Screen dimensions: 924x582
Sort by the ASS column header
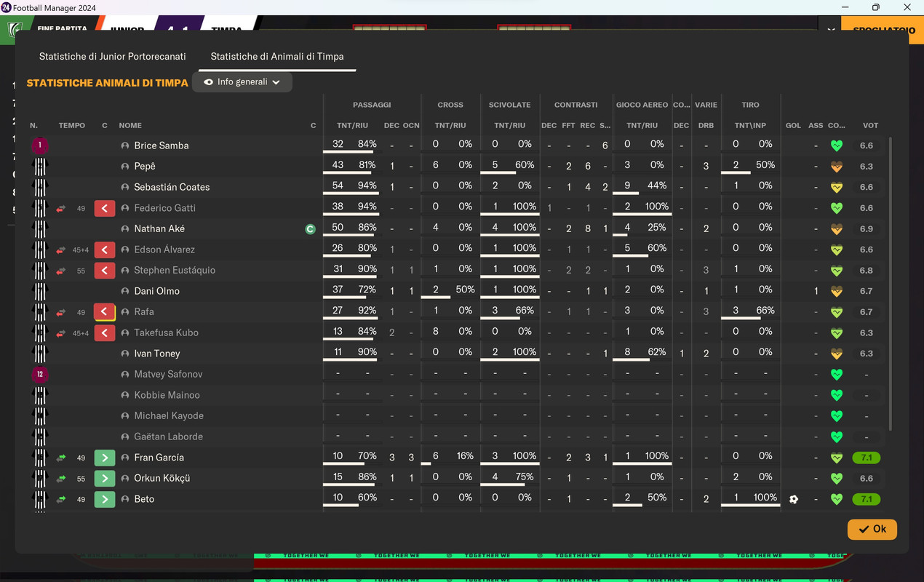(816, 126)
